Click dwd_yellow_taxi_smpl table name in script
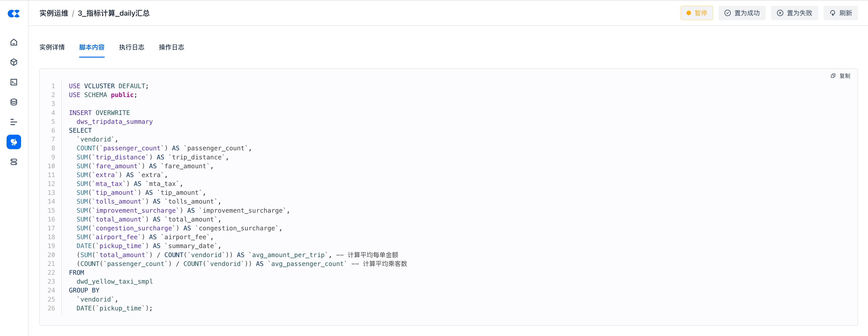 click(x=115, y=282)
